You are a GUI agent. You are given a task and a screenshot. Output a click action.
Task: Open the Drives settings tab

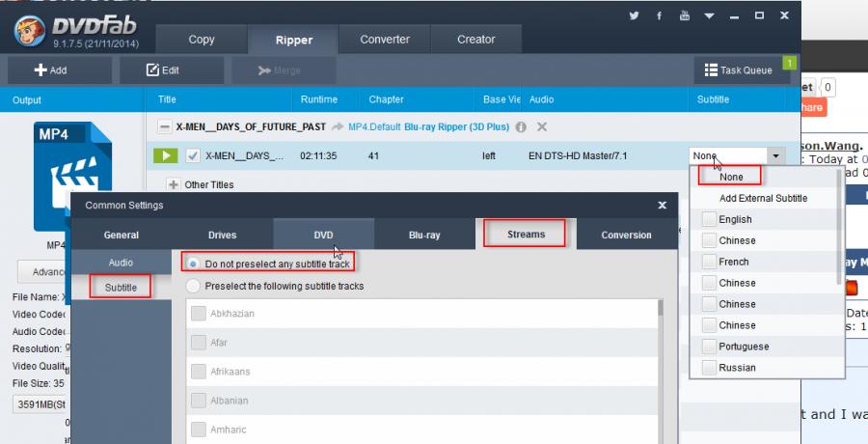point(223,235)
